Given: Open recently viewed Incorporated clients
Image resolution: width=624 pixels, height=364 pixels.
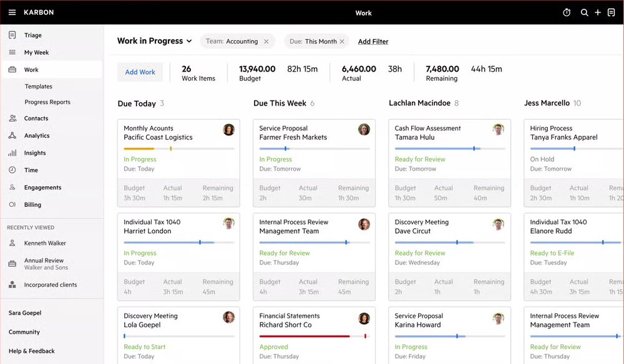Looking at the screenshot, I should click(x=51, y=284).
